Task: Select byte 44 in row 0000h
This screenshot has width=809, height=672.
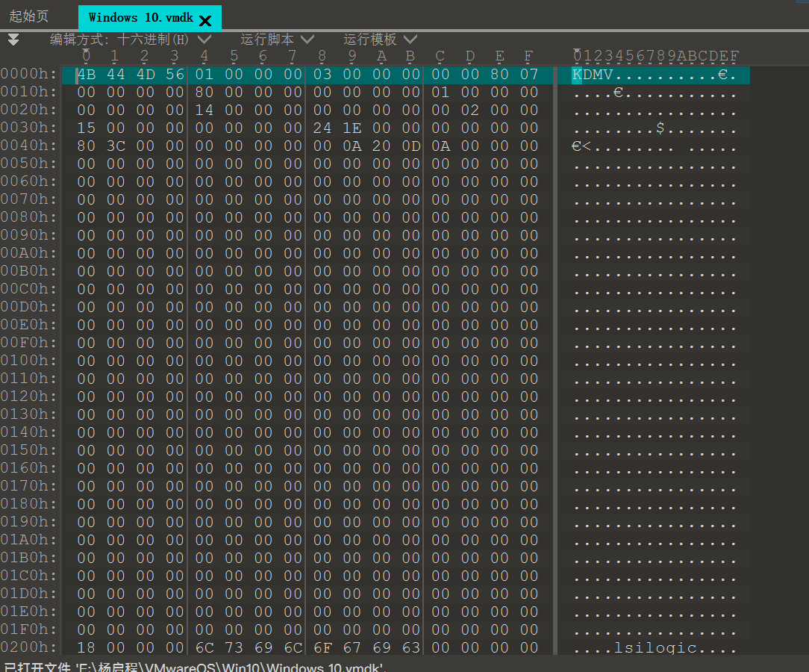Action: 116,75
